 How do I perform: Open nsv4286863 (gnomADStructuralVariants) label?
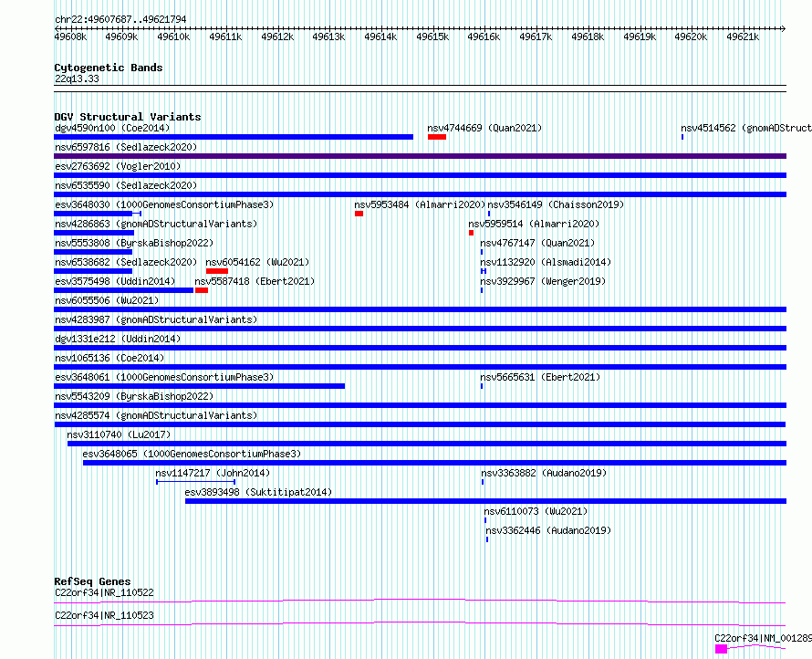[x=156, y=224]
